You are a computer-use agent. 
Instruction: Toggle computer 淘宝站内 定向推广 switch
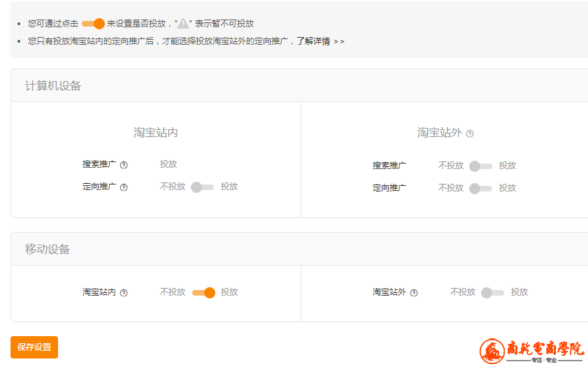point(203,187)
